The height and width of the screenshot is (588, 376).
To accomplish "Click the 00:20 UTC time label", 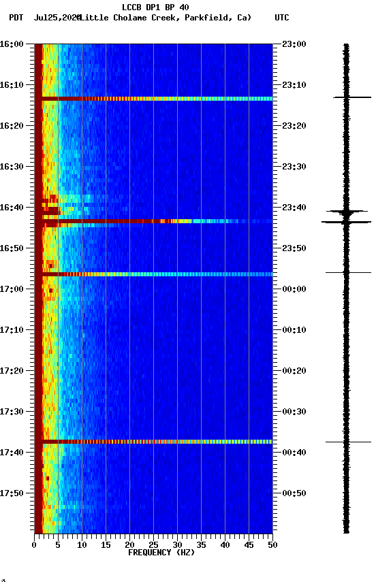I will click(294, 371).
